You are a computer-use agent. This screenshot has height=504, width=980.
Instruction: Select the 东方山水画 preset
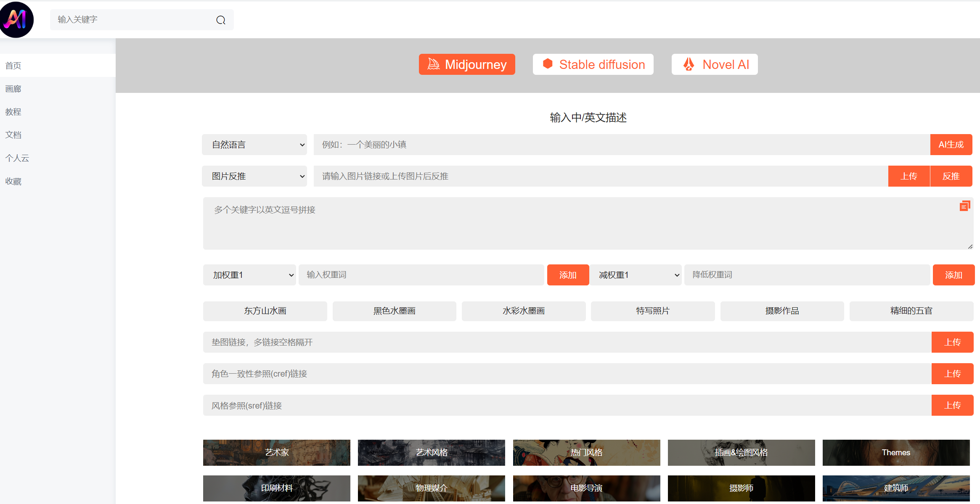tap(265, 311)
